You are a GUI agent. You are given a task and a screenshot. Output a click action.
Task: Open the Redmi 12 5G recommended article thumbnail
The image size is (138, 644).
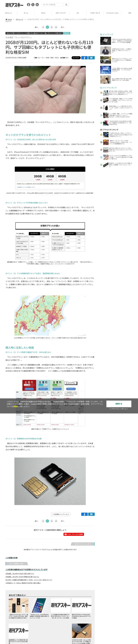[40, 605]
